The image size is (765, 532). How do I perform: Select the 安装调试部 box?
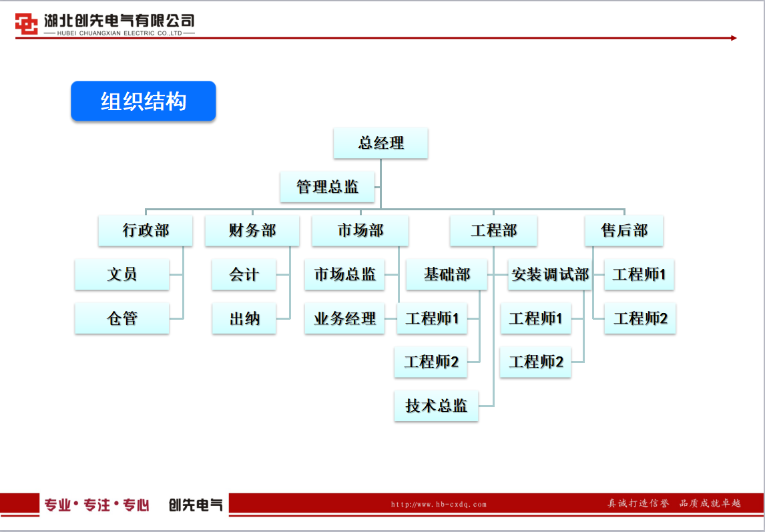550,274
